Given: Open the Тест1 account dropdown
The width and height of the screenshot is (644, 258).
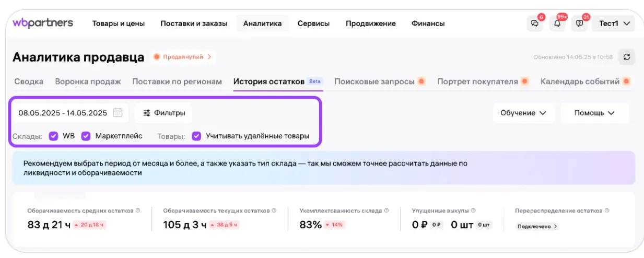Looking at the screenshot, I should 613,24.
